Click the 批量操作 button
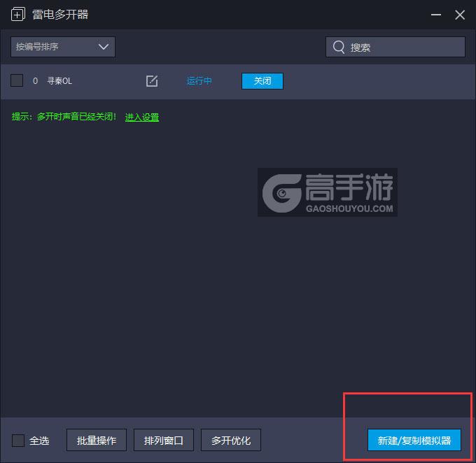This screenshot has height=463, width=476. click(97, 440)
